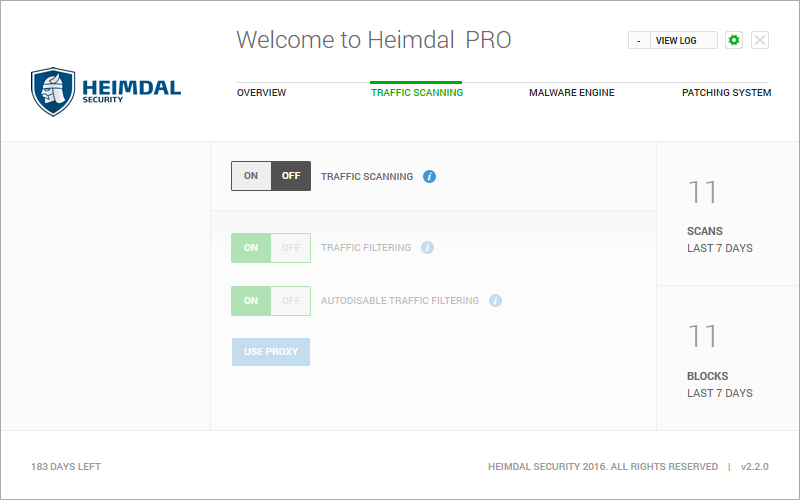Click the SCANS label in stats panel
800x500 pixels.
click(x=705, y=231)
